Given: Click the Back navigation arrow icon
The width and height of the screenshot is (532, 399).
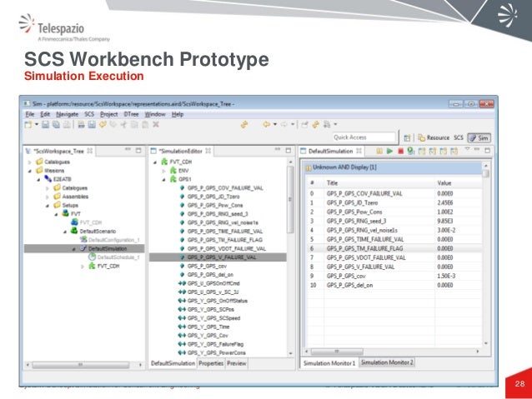Looking at the screenshot, I should (266, 124).
